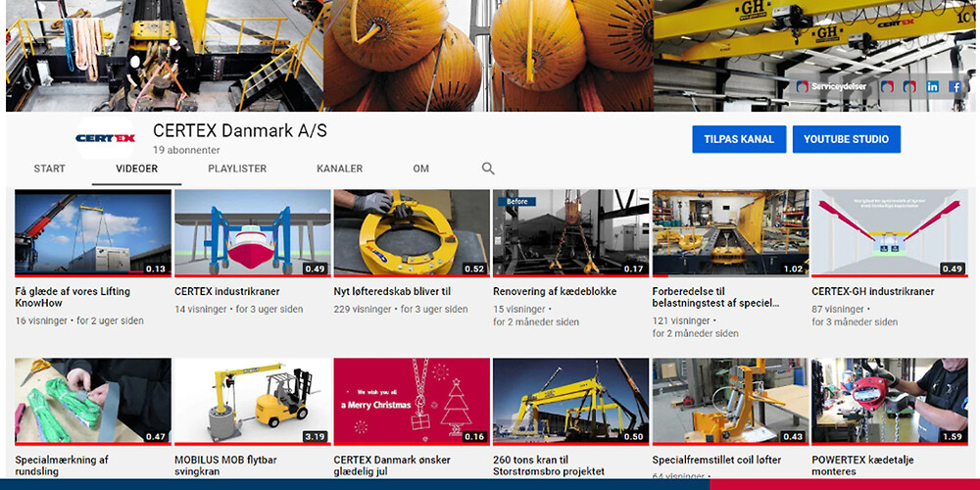Screen dimensions: 980x490
Task: Play the 260 tons kran thumbnail
Action: click(571, 401)
